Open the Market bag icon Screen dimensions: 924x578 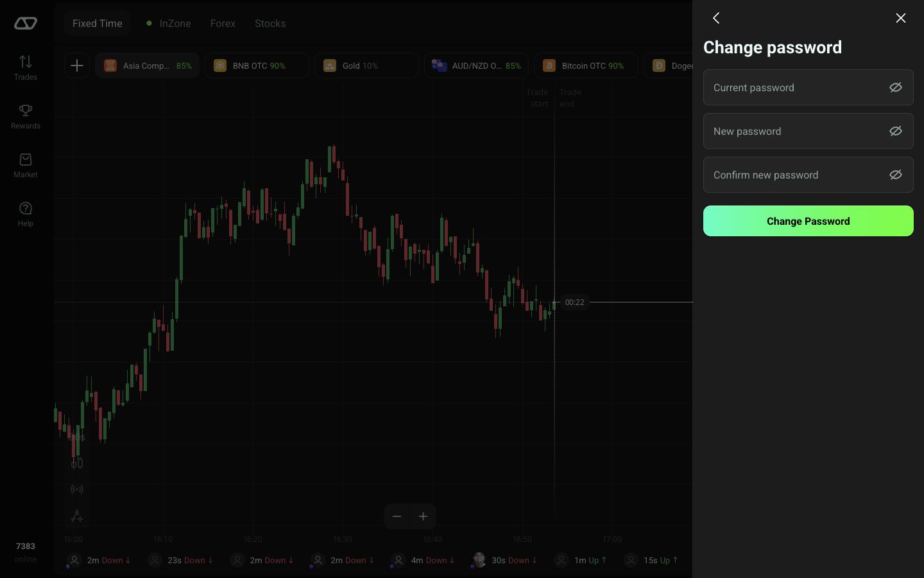[26, 165]
